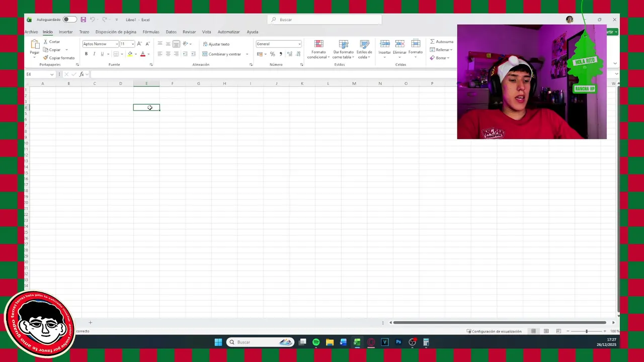Align text right
The width and height of the screenshot is (644, 362).
pos(176,54)
